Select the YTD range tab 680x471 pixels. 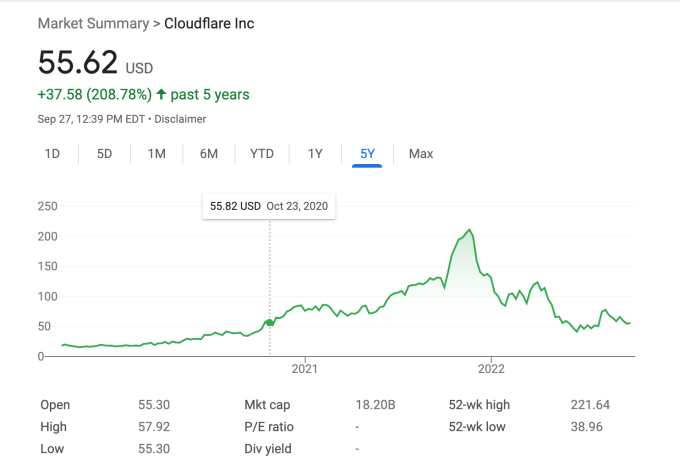[262, 154]
